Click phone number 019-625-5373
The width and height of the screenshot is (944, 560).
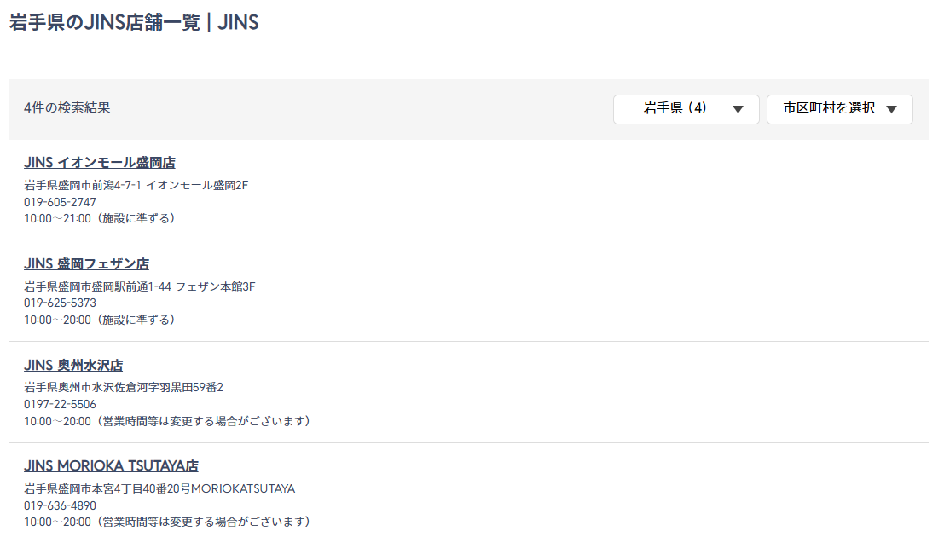coord(60,303)
